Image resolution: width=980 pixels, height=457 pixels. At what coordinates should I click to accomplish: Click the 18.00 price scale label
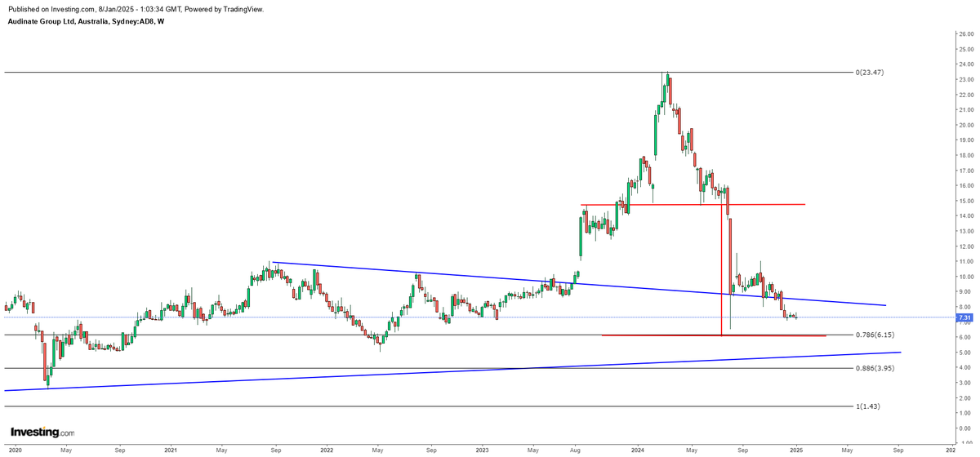[x=965, y=155]
